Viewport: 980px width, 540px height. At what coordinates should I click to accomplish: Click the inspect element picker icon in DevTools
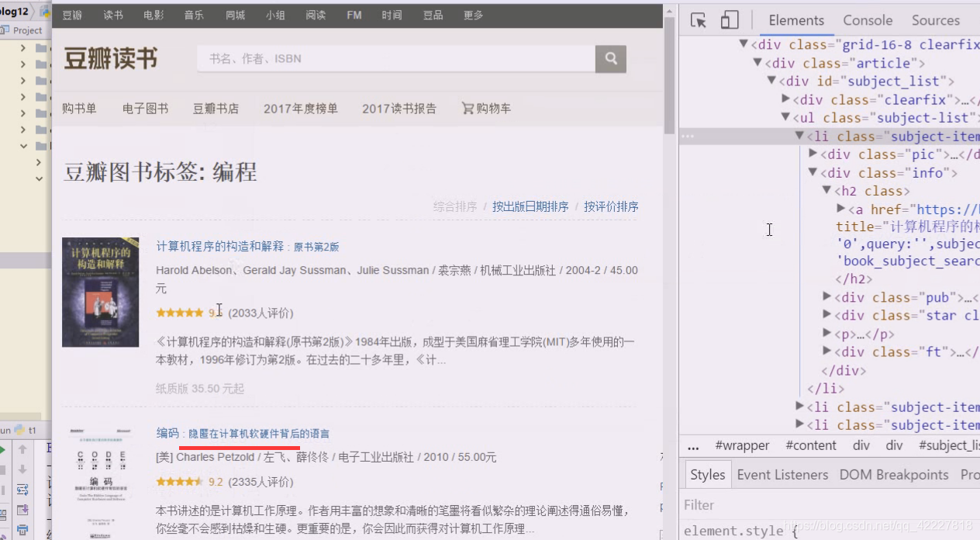(698, 21)
